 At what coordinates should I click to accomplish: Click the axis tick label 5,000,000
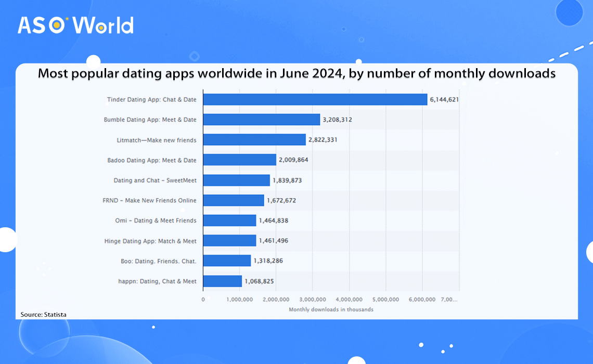coord(386,300)
